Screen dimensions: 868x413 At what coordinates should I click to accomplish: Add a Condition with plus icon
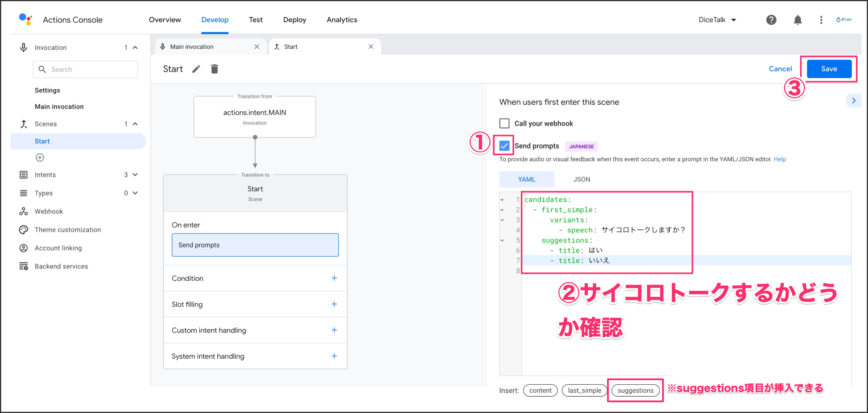[x=334, y=278]
